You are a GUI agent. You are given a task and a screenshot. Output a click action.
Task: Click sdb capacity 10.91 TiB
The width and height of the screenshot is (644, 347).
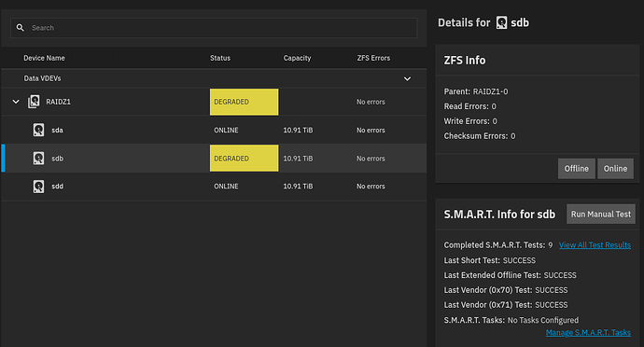[x=298, y=159]
